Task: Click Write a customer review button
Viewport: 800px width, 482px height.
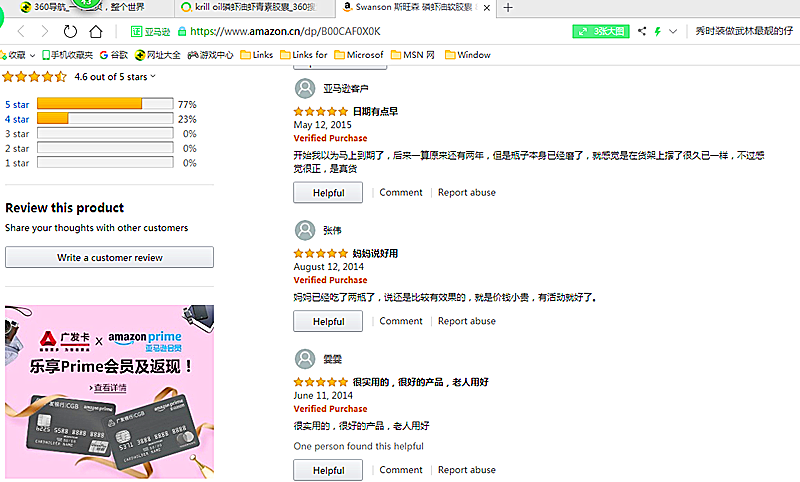Action: click(x=109, y=257)
